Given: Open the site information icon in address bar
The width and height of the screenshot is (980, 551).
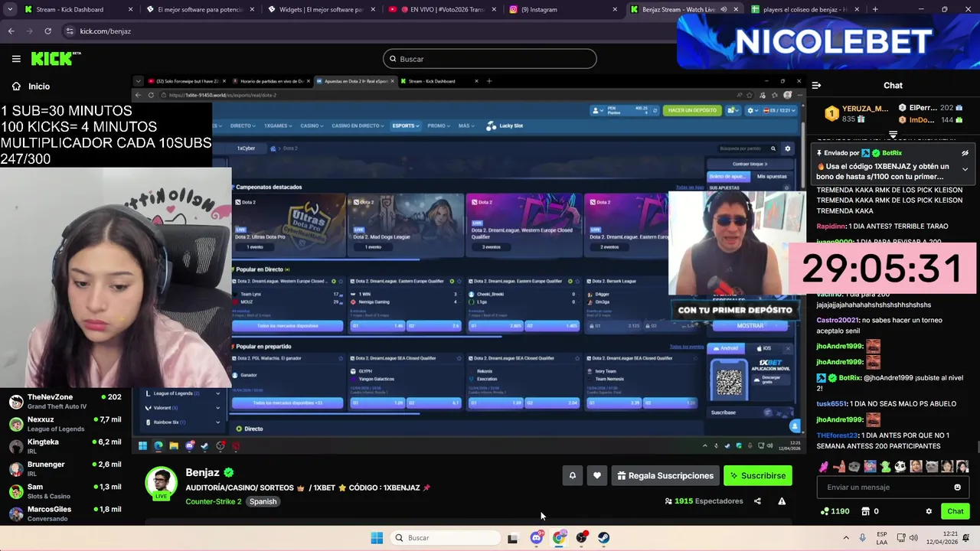Looking at the screenshot, I should click(x=70, y=31).
